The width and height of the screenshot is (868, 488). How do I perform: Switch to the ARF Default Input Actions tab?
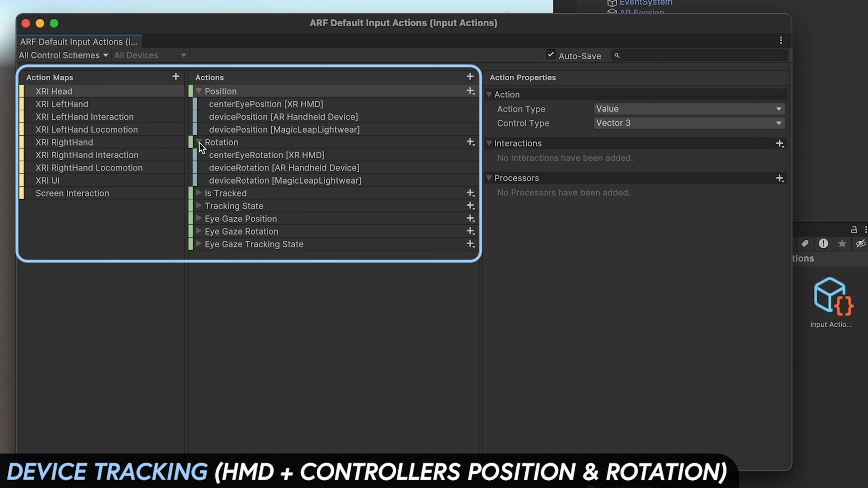[x=79, y=41]
